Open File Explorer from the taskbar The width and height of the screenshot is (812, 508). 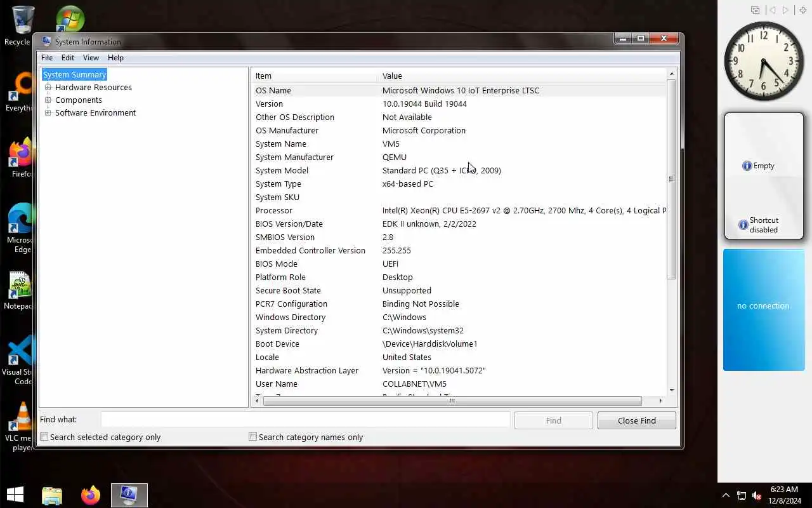tap(52, 495)
